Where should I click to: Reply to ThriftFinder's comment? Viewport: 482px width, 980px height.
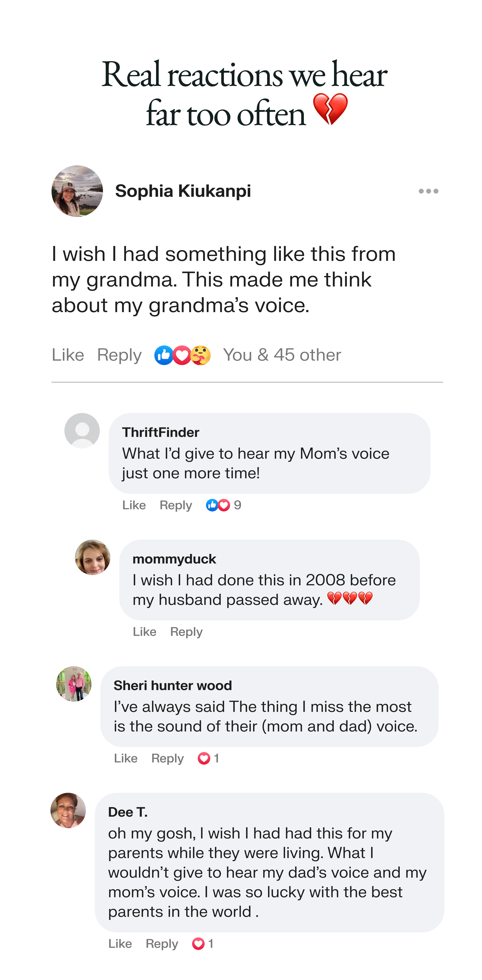tap(176, 505)
